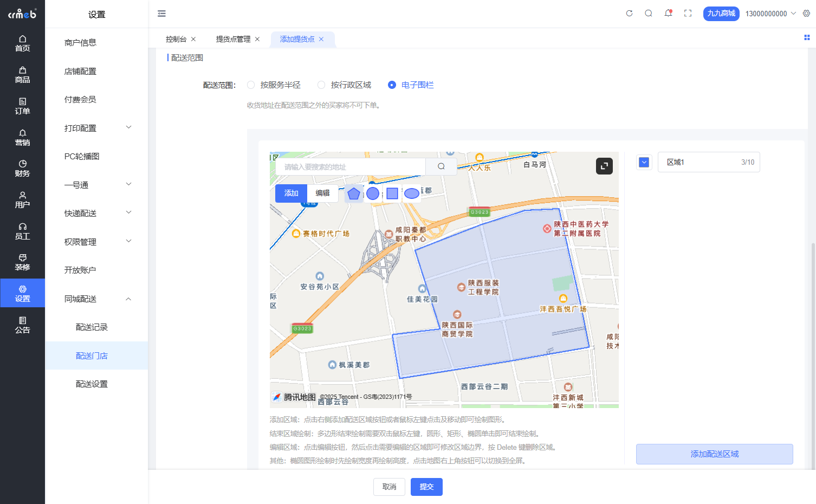Open the 13000000000 account dropdown
Viewport: 816px width, 504px height.
coord(770,14)
